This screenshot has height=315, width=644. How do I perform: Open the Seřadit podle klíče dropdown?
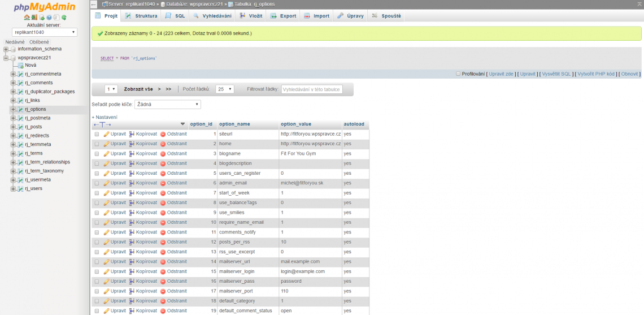click(x=168, y=105)
